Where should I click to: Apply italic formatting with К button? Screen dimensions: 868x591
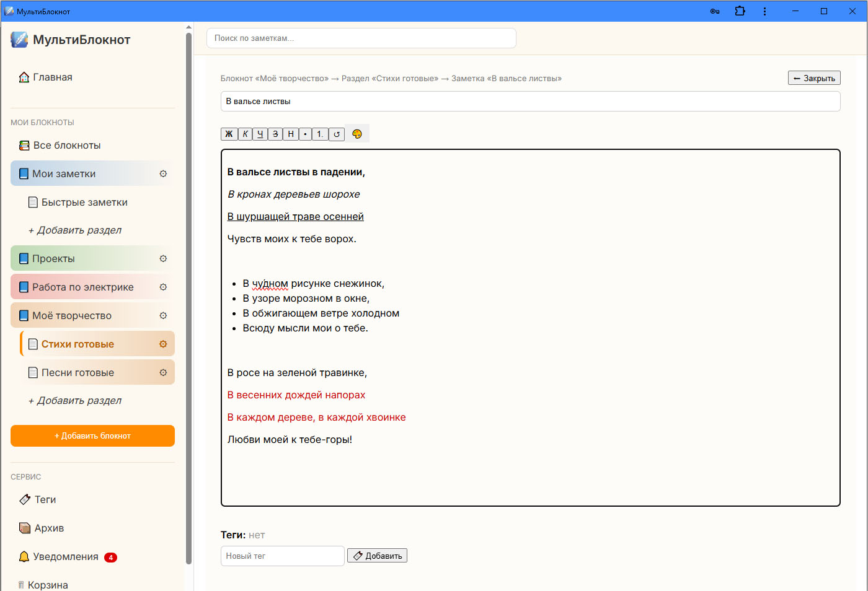[x=245, y=134]
